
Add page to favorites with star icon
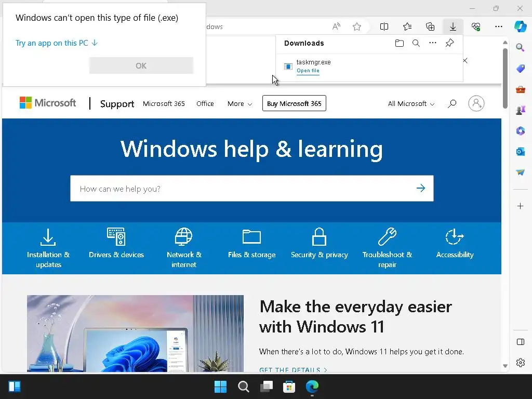[x=357, y=26]
